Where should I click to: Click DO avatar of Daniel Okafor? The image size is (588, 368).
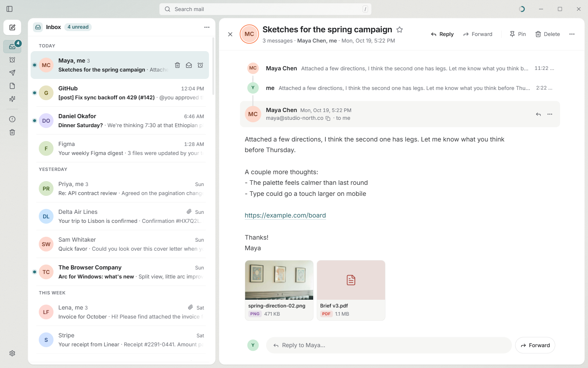coord(46,121)
